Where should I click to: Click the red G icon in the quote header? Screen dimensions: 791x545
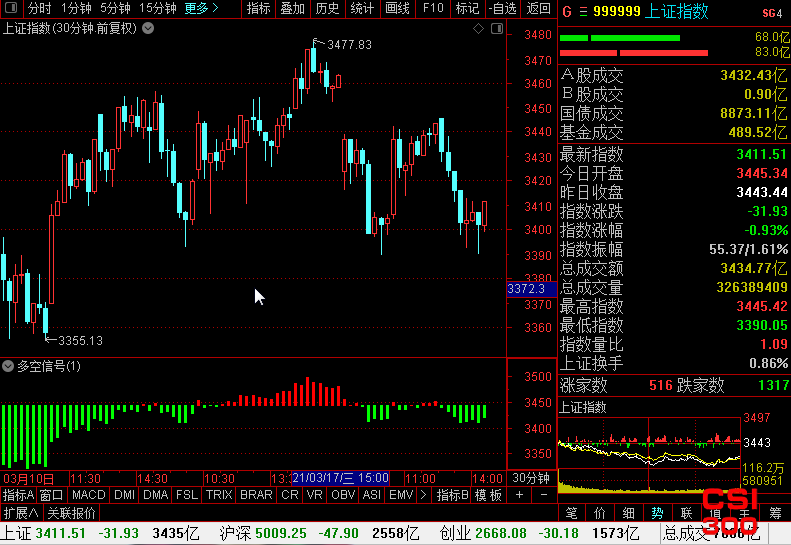567,12
